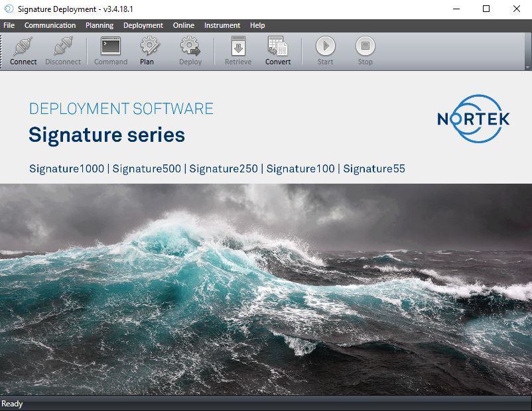Screen dimensions: 532x411
Task: Open the File menu
Action: point(9,25)
